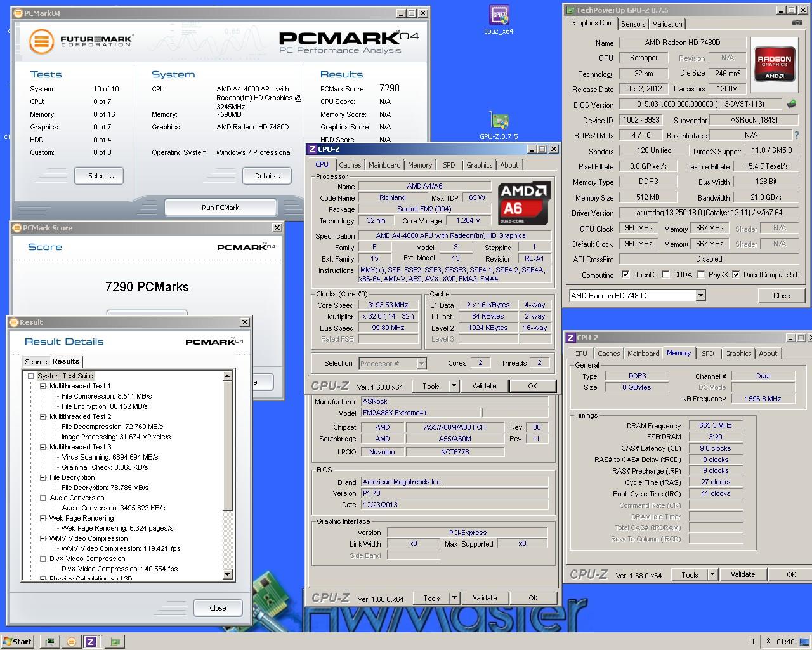Open the Validation tab in GPU-Z
This screenshot has width=812, height=650.
[x=667, y=24]
